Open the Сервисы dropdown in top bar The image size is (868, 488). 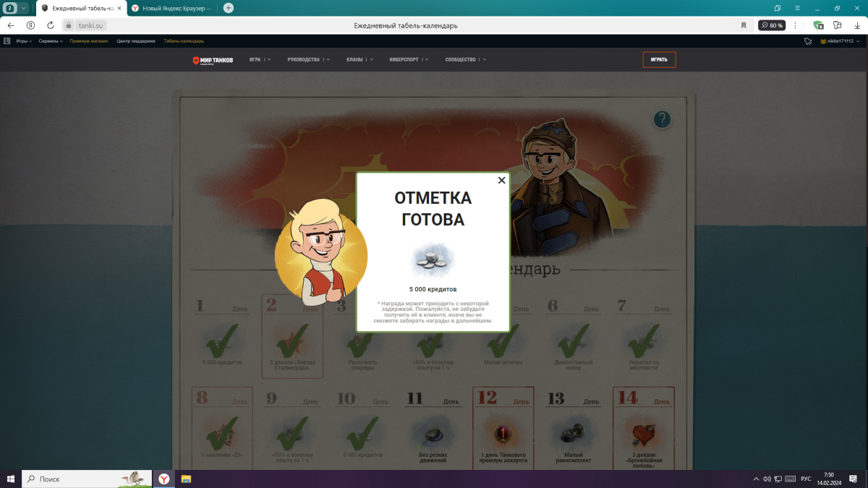click(x=51, y=41)
